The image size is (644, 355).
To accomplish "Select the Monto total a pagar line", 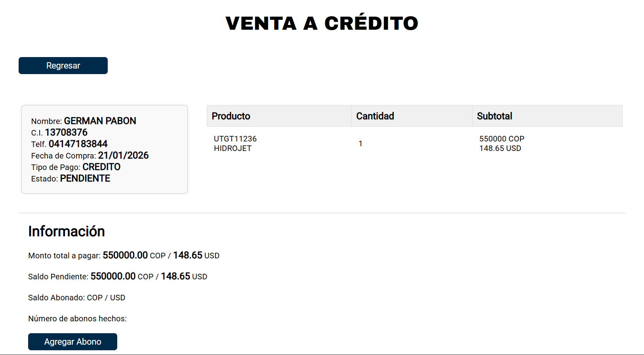I will click(124, 256).
